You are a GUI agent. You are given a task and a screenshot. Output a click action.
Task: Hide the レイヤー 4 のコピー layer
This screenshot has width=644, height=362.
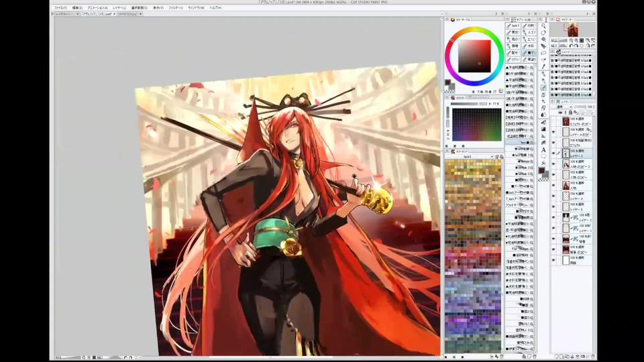553,132
